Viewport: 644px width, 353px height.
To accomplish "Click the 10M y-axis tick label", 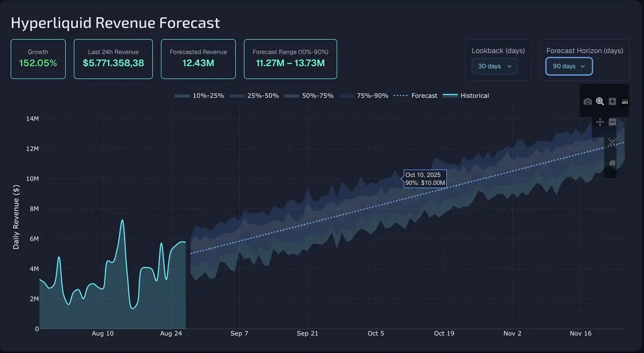I will click(x=32, y=179).
